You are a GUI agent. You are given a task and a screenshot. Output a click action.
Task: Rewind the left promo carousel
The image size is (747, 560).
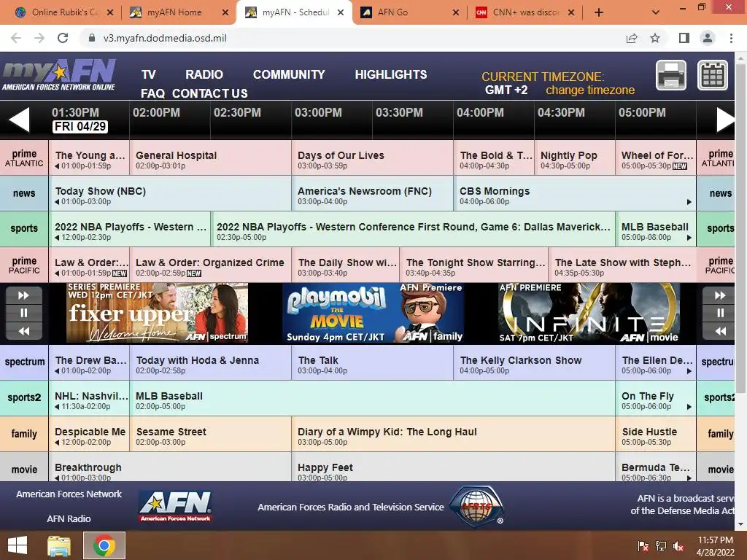pyautogui.click(x=24, y=331)
